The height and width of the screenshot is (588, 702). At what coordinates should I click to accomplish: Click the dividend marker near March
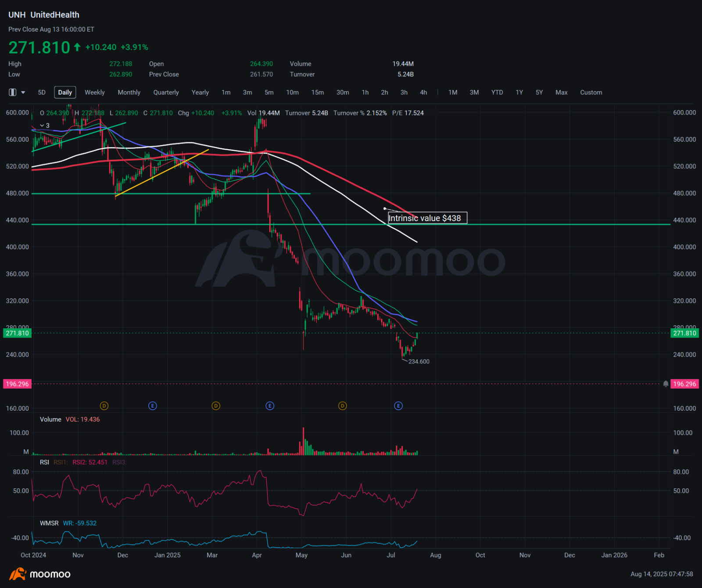coord(216,406)
